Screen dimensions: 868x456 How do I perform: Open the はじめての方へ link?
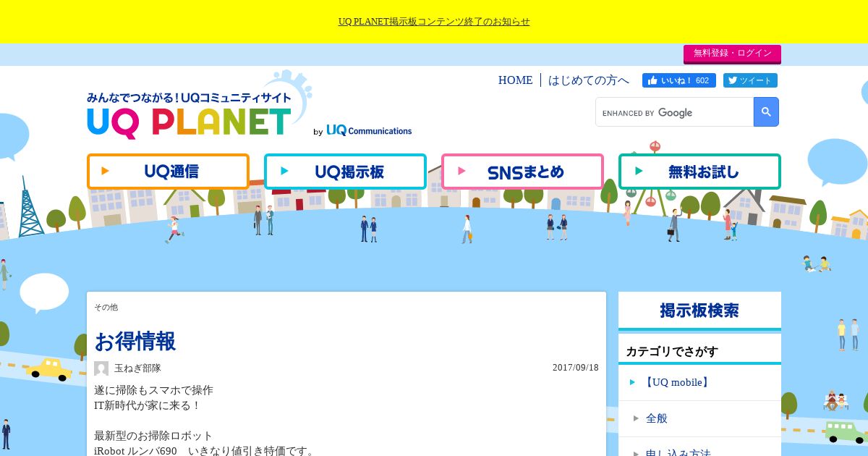point(589,80)
